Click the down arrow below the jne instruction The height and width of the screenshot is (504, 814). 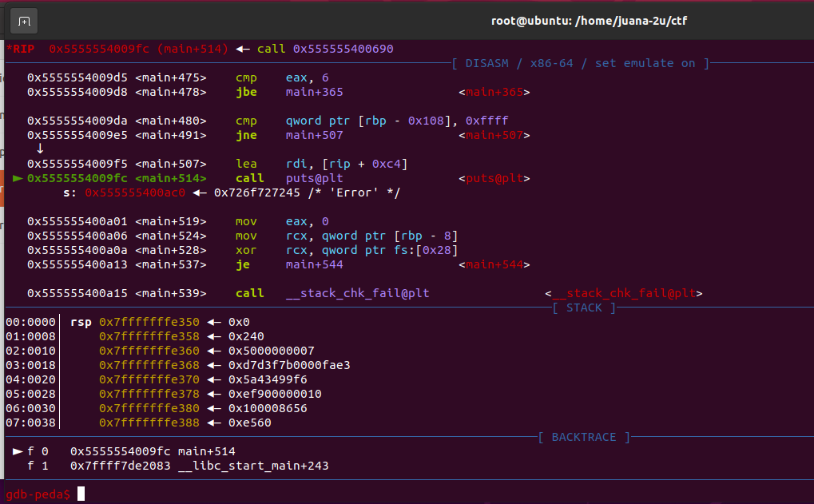(40, 149)
